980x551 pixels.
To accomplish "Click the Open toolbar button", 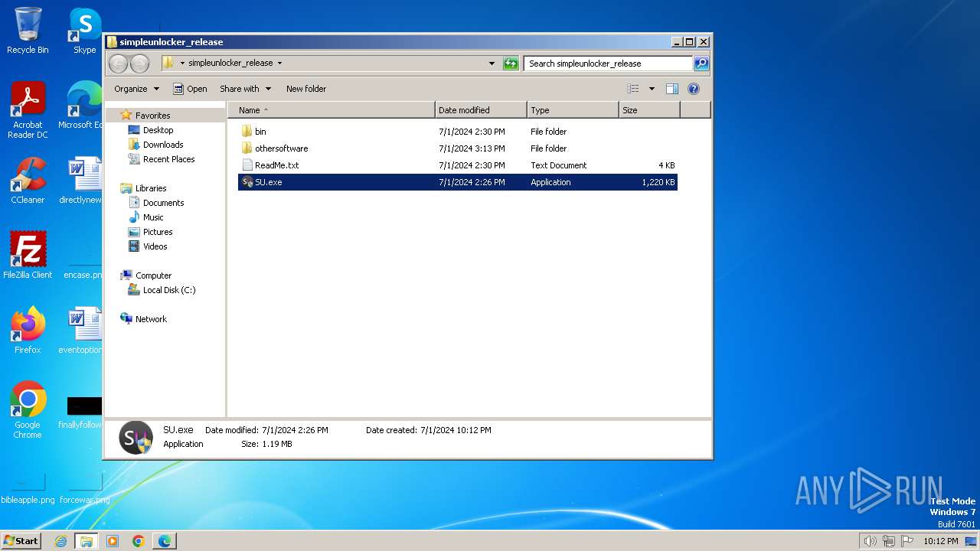I will point(190,89).
